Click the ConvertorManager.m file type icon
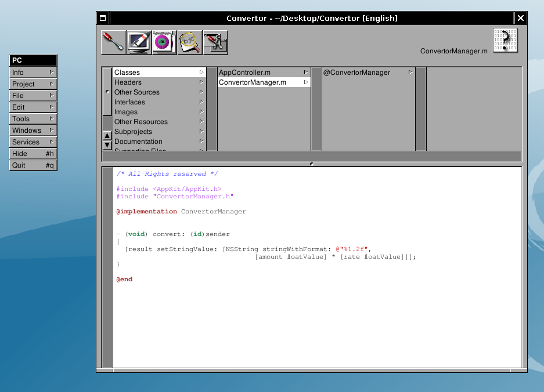Image resolution: width=544 pixels, height=392 pixels. click(505, 40)
